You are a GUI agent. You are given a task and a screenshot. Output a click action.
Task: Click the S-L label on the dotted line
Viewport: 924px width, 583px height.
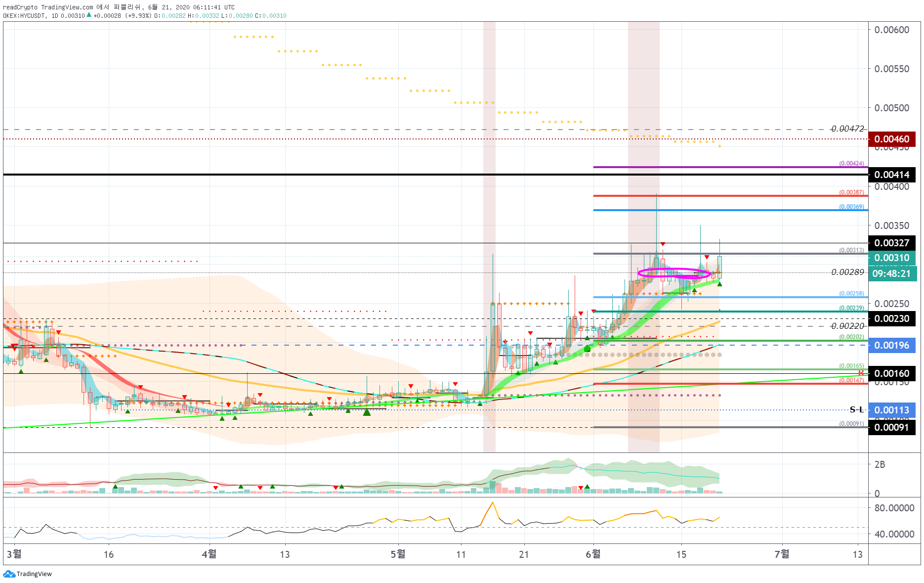coord(856,409)
